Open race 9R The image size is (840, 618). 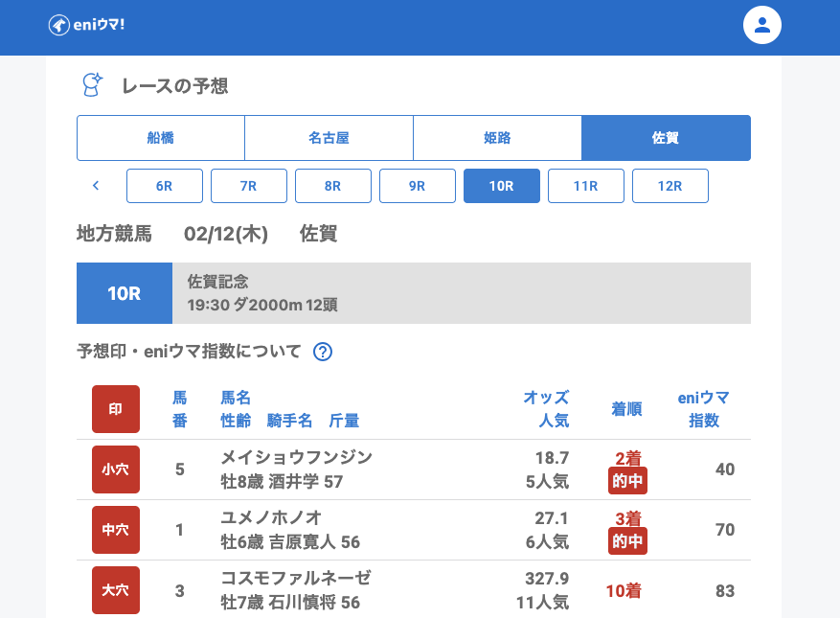(x=418, y=186)
